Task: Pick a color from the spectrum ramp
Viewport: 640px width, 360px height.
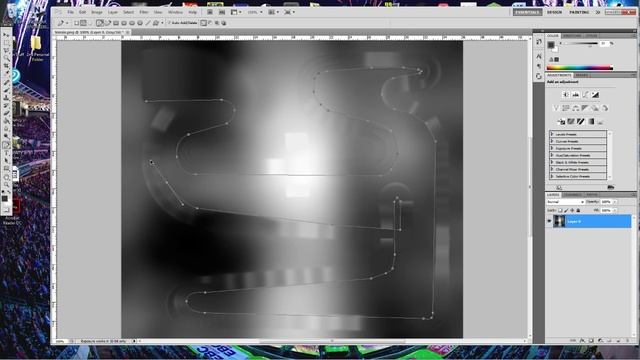Action: pyautogui.click(x=580, y=68)
